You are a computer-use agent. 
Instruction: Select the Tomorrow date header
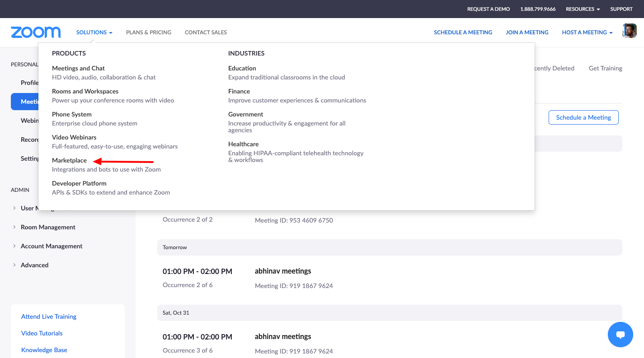tap(390, 247)
